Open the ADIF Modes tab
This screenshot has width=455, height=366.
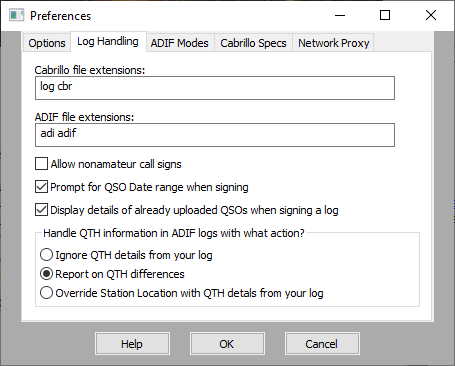[x=179, y=43]
